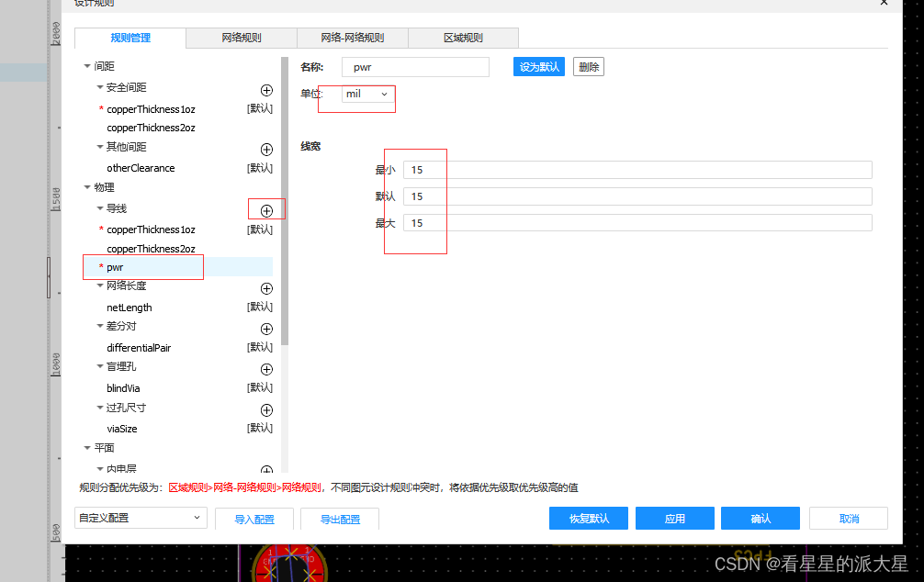
Task: Select the viaSize rule
Action: click(x=122, y=429)
